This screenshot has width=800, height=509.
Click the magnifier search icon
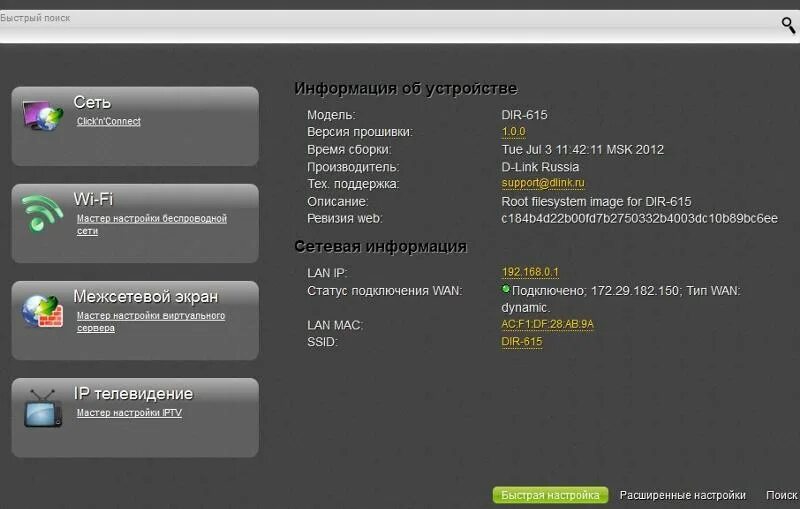[788, 25]
